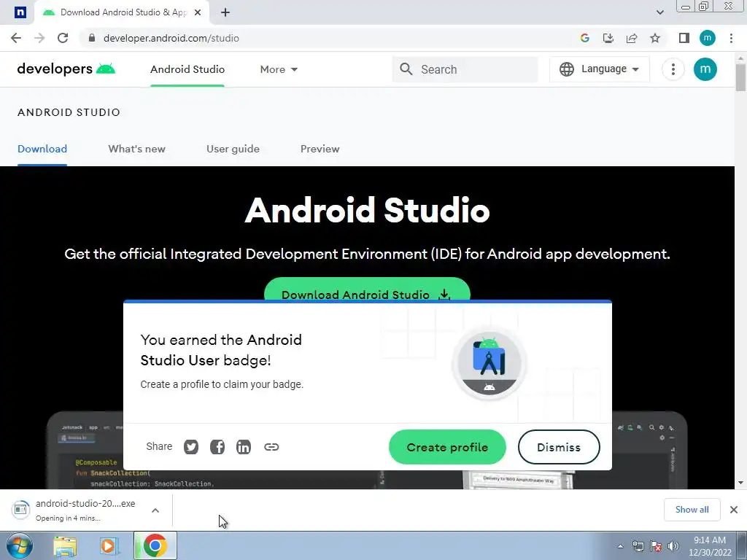Share badge on LinkedIn
Viewport: 747px width, 560px height.
[244, 447]
